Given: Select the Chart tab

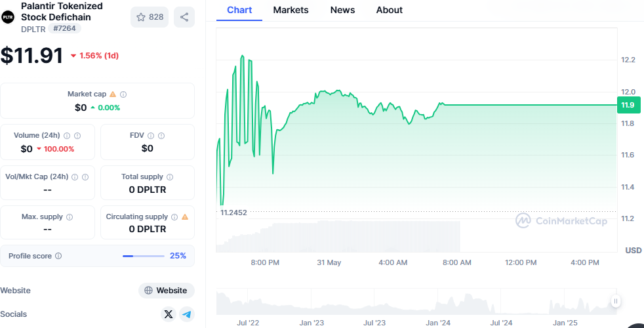Looking at the screenshot, I should click(239, 10).
